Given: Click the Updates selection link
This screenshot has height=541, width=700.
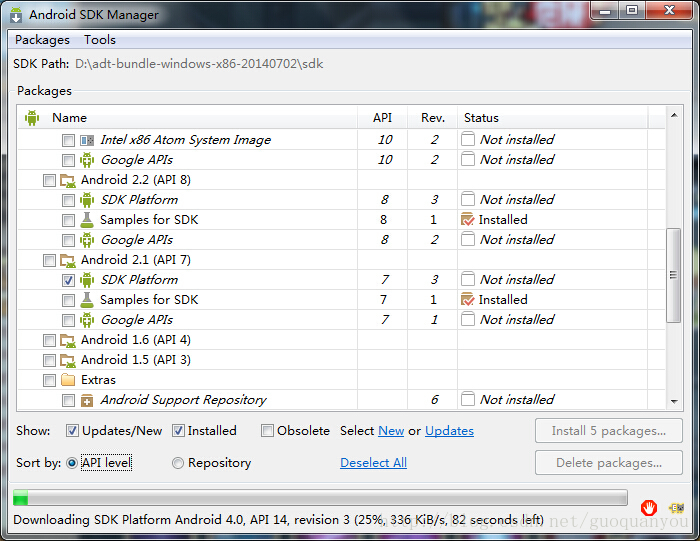Looking at the screenshot, I should (449, 431).
